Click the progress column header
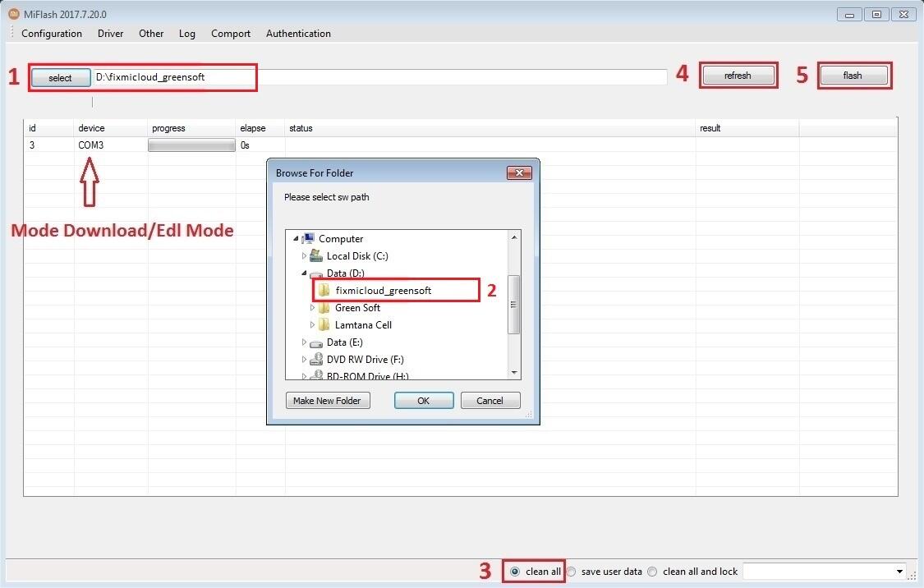Image resolution: width=924 pixels, height=588 pixels. pos(191,128)
